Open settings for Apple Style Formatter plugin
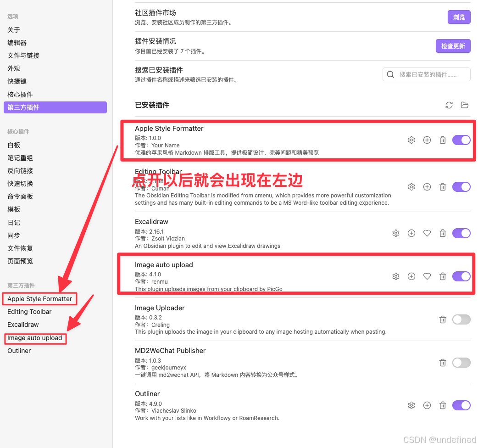This screenshot has height=448, width=478. [x=411, y=140]
